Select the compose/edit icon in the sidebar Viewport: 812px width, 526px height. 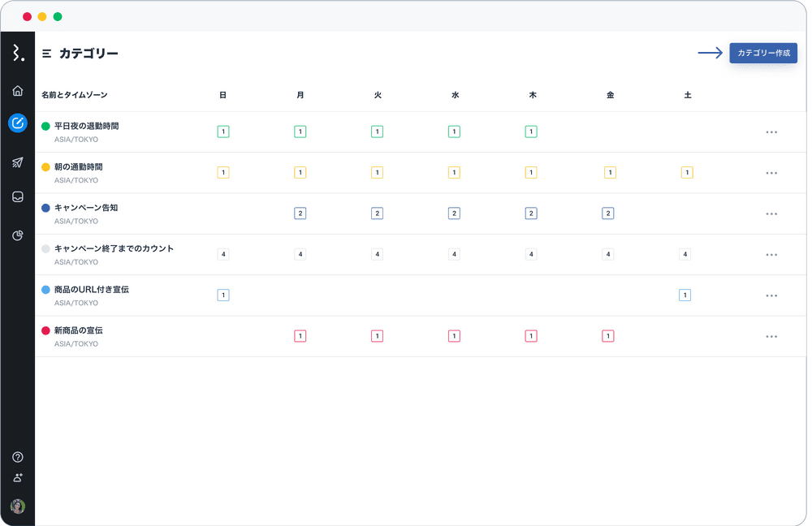pyautogui.click(x=18, y=123)
